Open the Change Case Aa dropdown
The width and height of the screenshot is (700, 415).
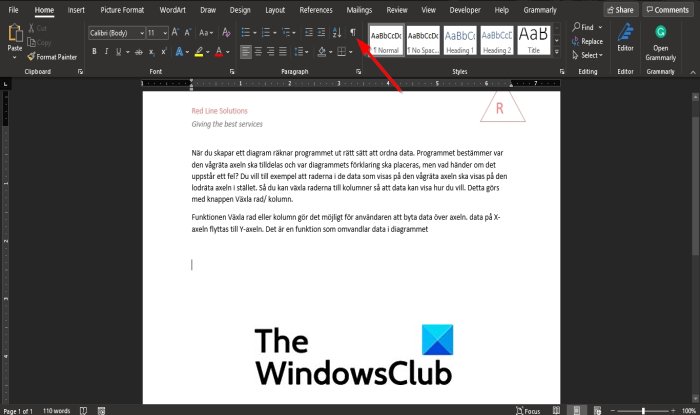[x=206, y=33]
